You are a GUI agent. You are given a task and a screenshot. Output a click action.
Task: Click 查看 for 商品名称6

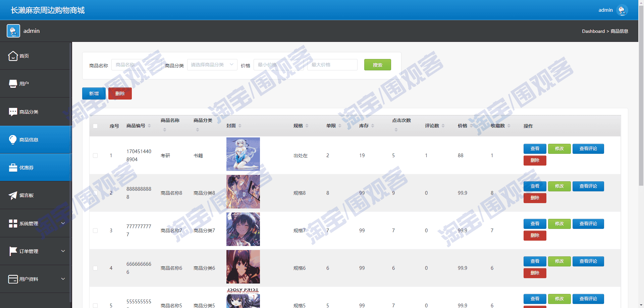535,261
